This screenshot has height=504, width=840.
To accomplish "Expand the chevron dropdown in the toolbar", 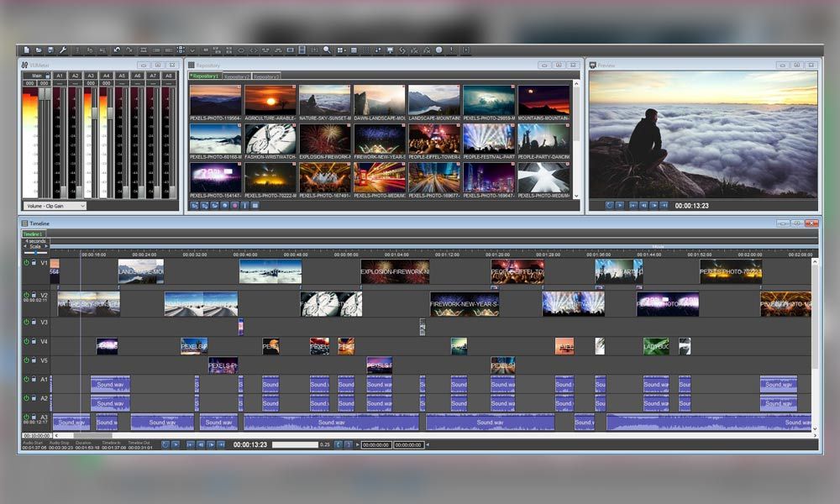I will click(x=192, y=50).
